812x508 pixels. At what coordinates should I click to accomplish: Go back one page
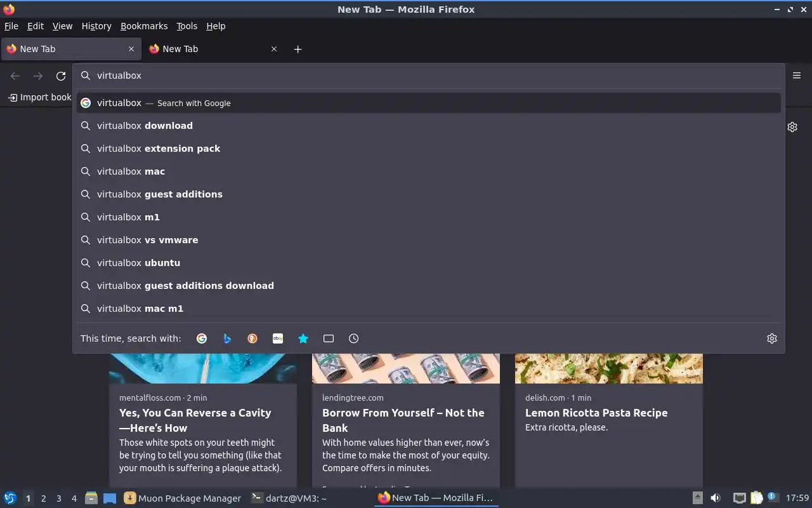[15, 76]
